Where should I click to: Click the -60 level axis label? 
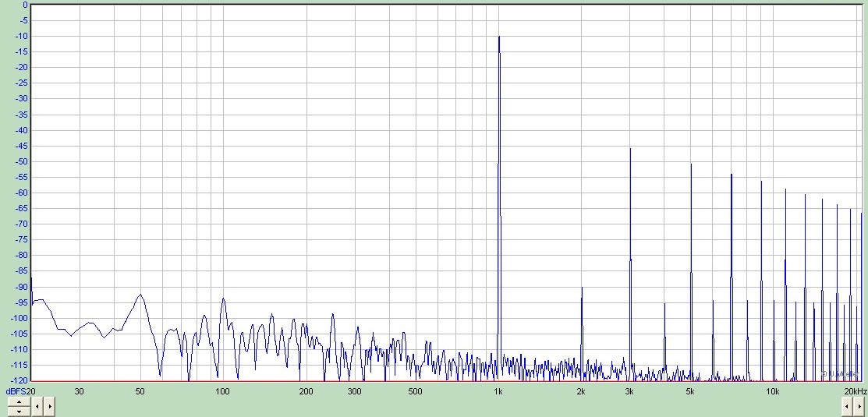21,193
